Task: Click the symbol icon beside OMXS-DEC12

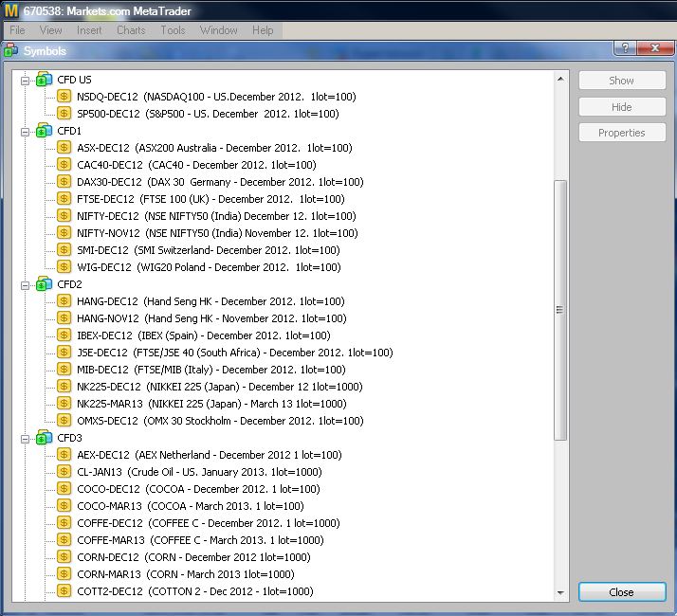Action: 64,421
